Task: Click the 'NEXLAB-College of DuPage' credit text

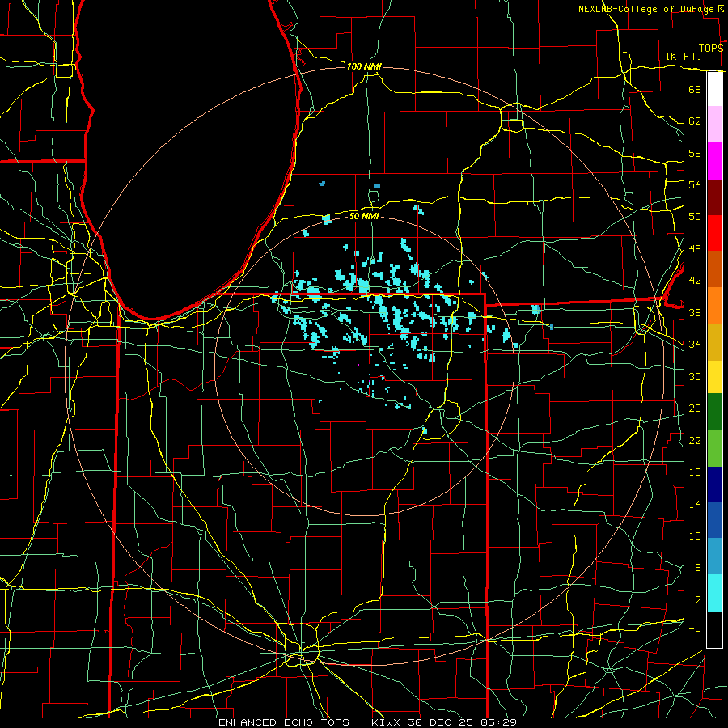Action: pyautogui.click(x=645, y=9)
